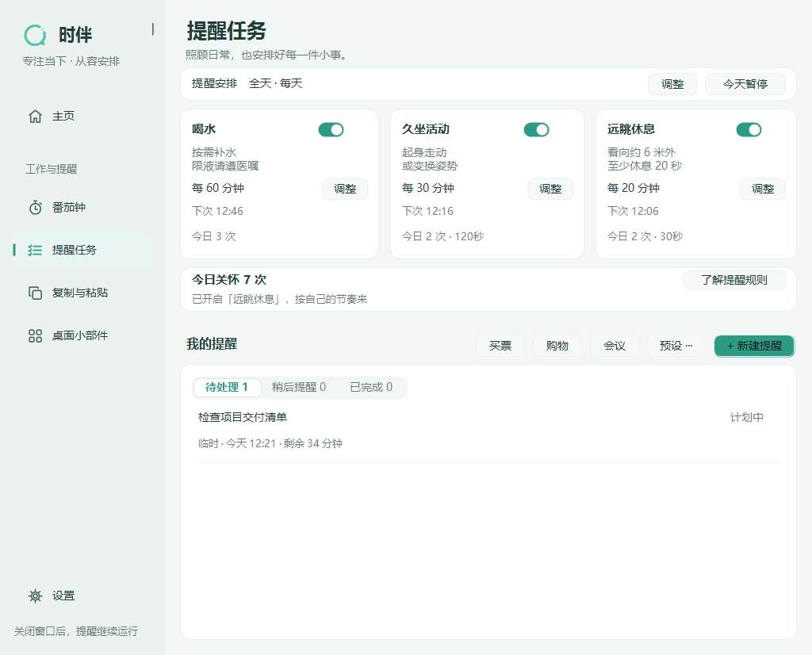Click the checklist icon for 提醒任务
812x655 pixels.
pyautogui.click(x=35, y=250)
